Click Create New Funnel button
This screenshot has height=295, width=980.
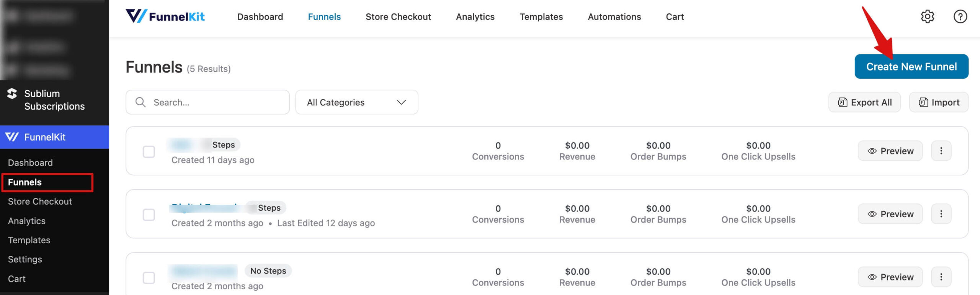click(911, 67)
